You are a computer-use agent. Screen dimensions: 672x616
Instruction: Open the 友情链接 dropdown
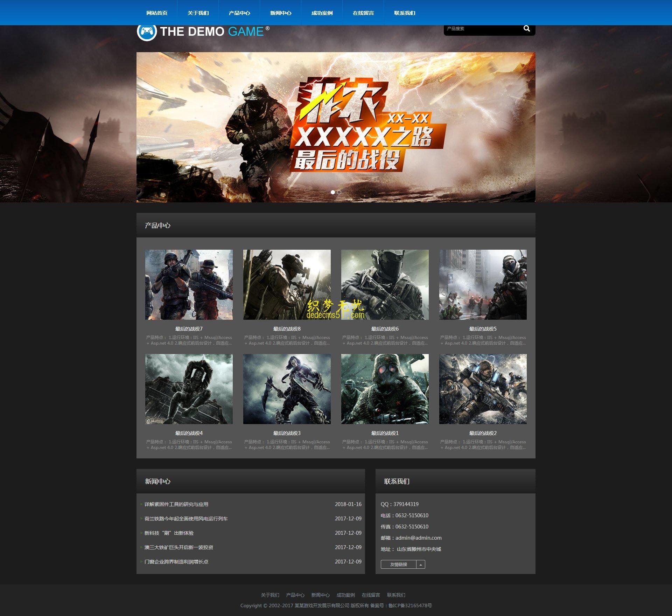pos(399,565)
